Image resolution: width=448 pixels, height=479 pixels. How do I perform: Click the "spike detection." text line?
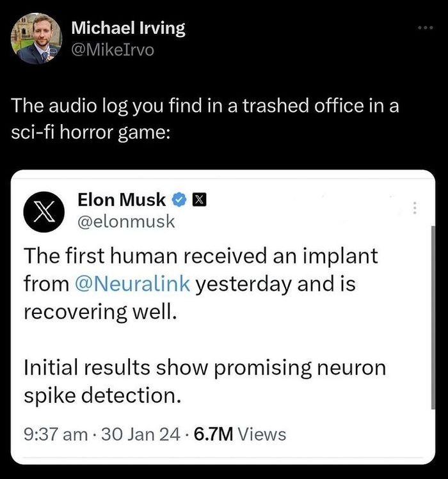pos(101,395)
